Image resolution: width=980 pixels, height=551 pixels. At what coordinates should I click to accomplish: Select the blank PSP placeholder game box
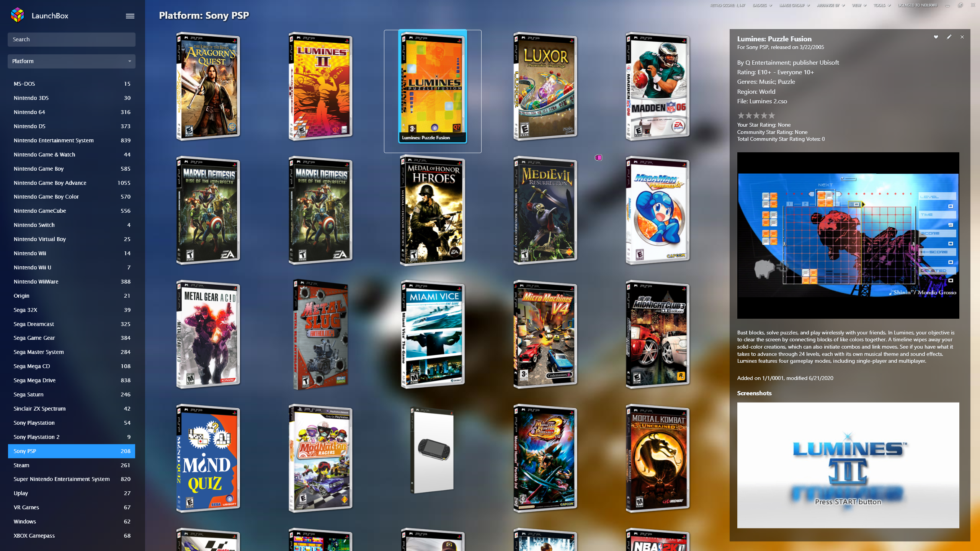pyautogui.click(x=433, y=450)
